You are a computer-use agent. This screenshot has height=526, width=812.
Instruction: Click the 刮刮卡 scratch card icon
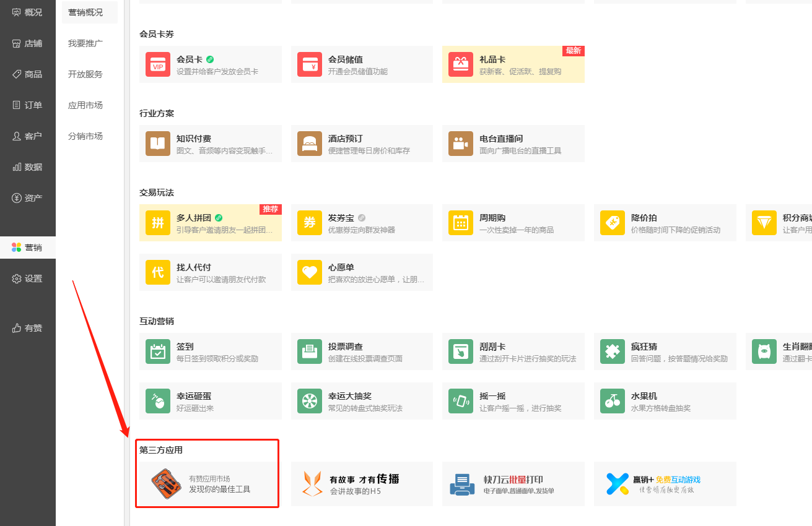click(x=461, y=351)
